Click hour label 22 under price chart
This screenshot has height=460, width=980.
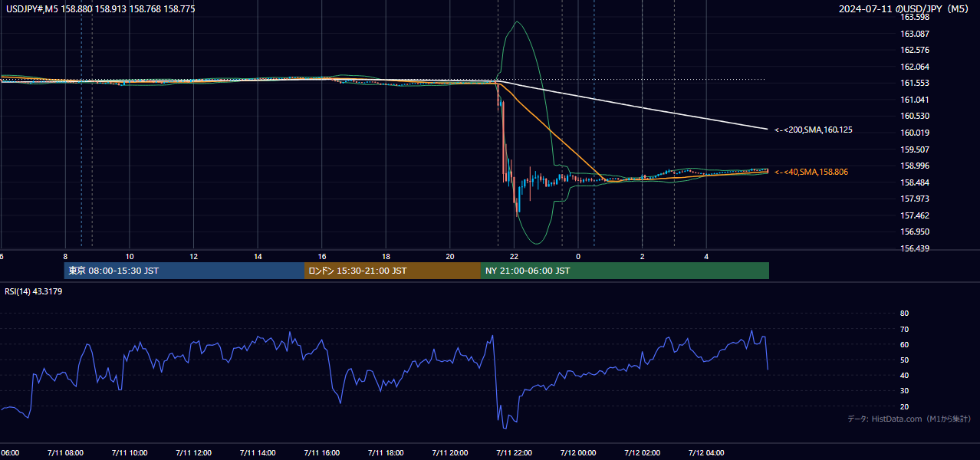(514, 256)
